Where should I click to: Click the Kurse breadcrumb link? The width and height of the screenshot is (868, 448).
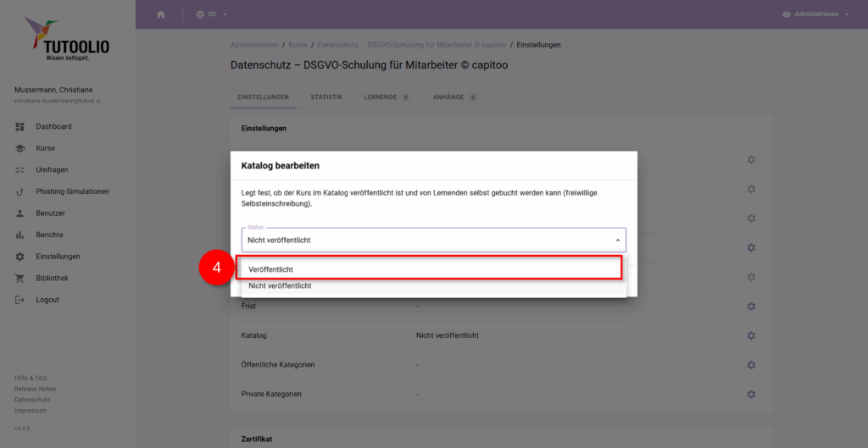[298, 44]
